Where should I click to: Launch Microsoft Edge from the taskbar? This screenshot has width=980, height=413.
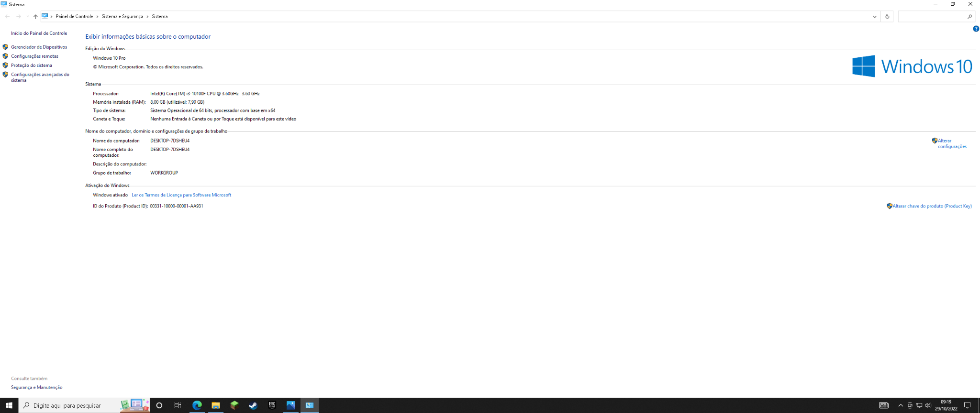pyautogui.click(x=197, y=405)
